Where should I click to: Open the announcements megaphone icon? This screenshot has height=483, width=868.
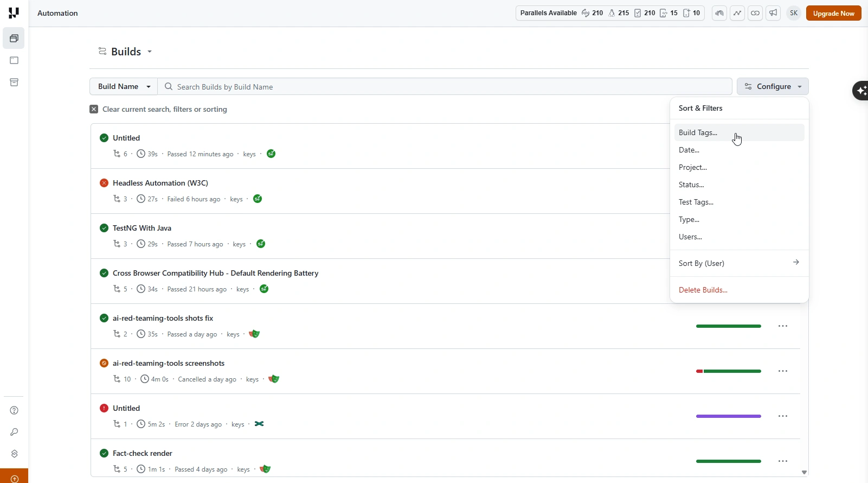pyautogui.click(x=773, y=13)
